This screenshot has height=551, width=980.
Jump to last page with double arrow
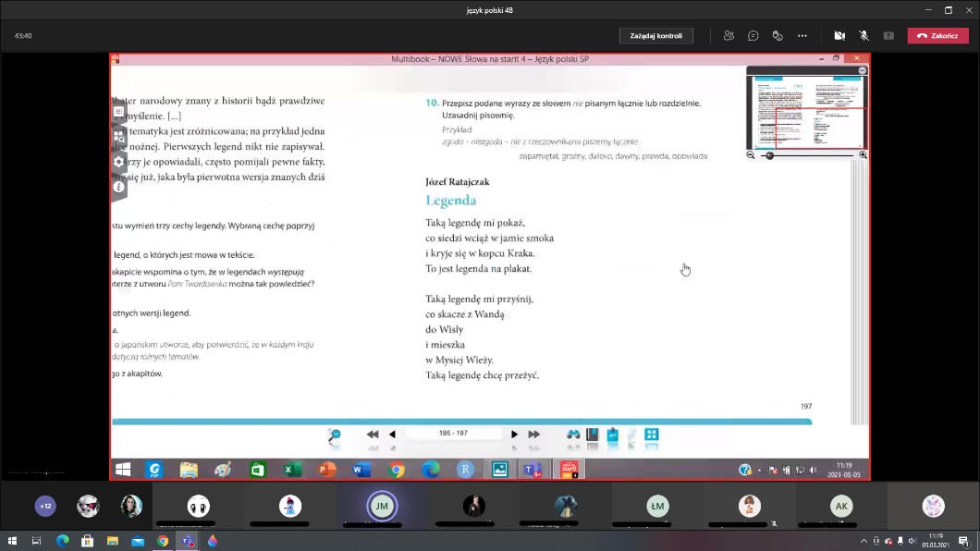click(533, 435)
